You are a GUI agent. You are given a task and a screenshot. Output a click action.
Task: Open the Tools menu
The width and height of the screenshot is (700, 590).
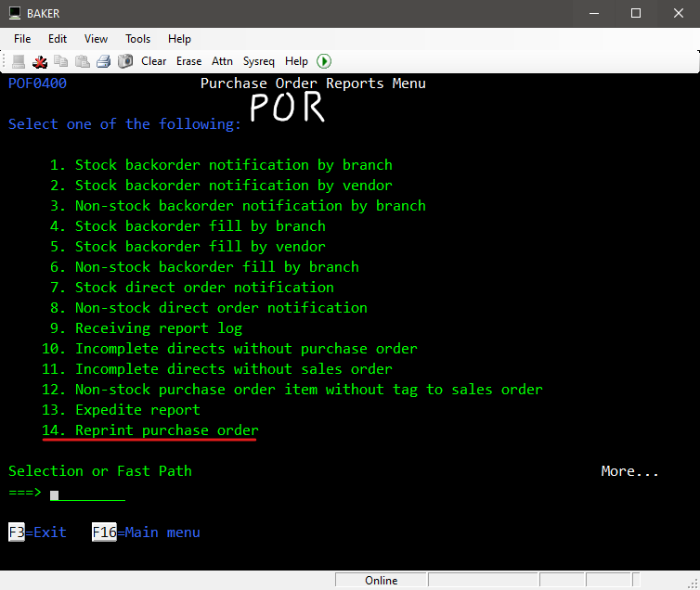tap(138, 39)
